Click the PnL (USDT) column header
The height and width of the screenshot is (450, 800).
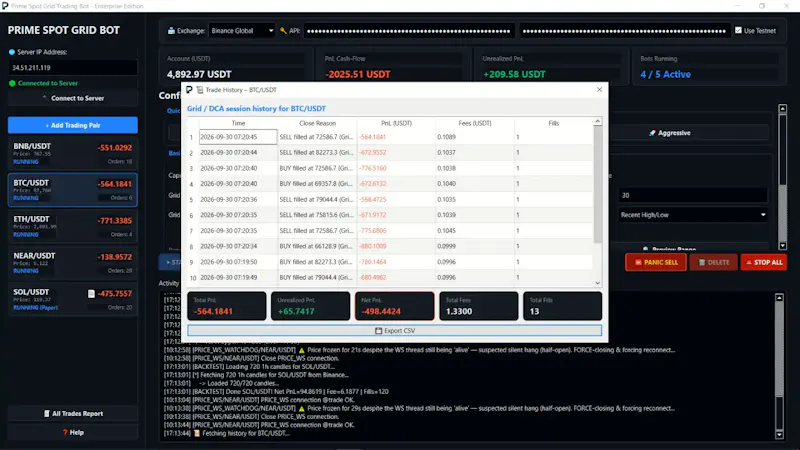pyautogui.click(x=396, y=123)
